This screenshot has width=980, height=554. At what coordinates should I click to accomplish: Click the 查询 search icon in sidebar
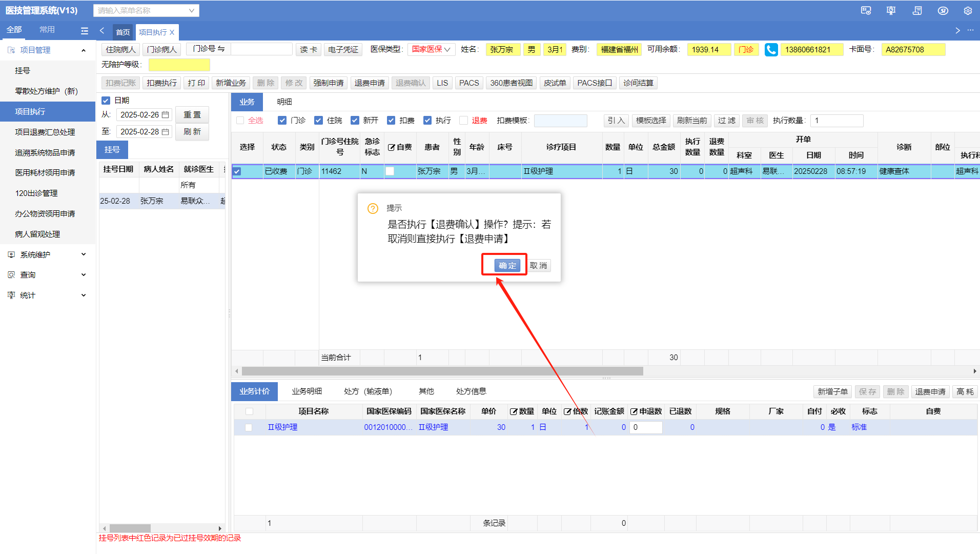[11, 275]
